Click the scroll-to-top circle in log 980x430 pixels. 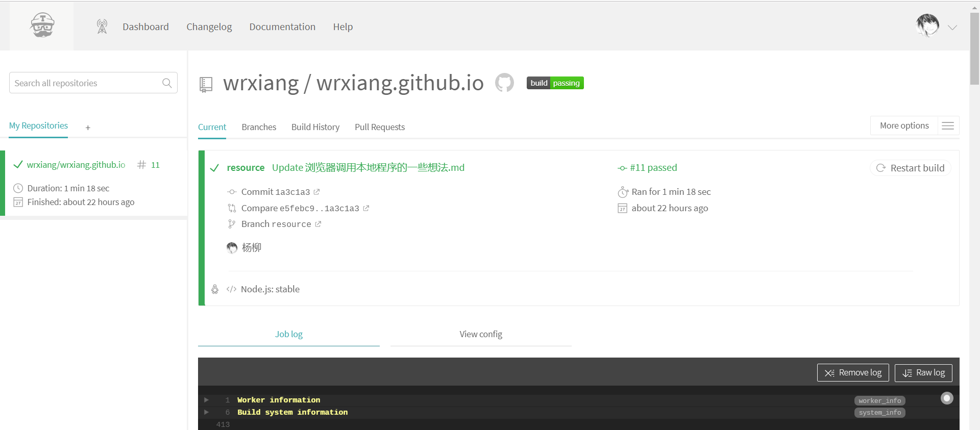947,398
